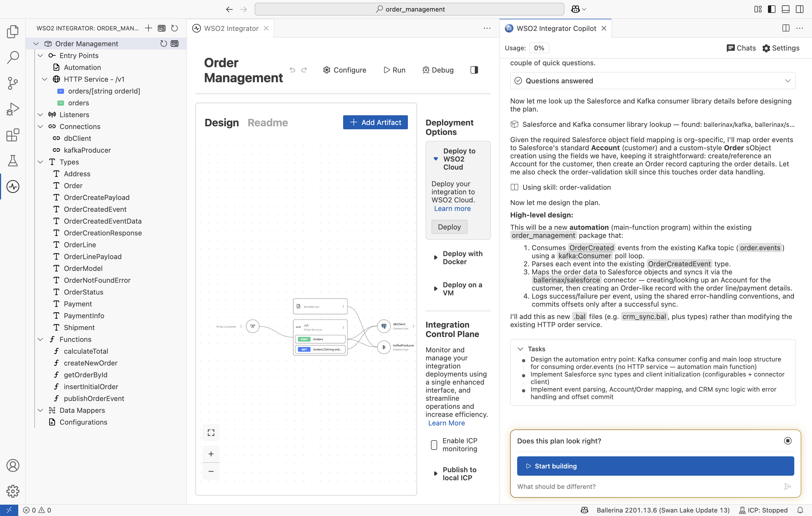Show overview icon on Order Management row

175,44
